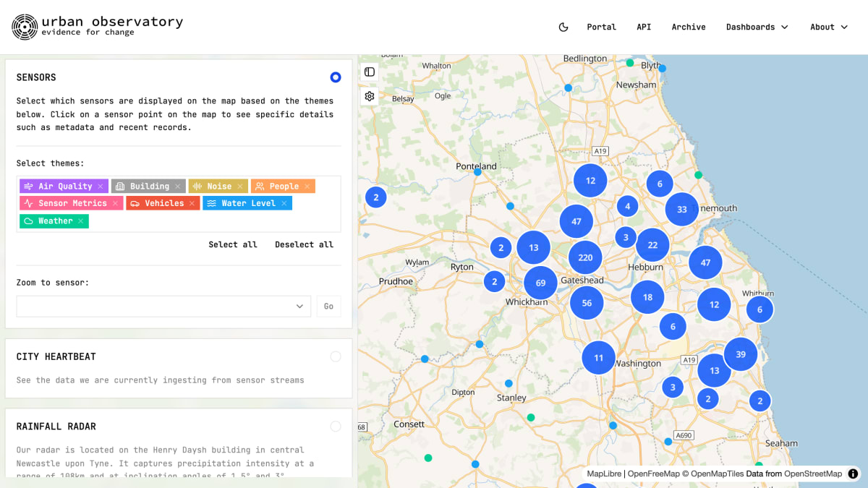Toggle dark mode moon icon

pos(563,27)
